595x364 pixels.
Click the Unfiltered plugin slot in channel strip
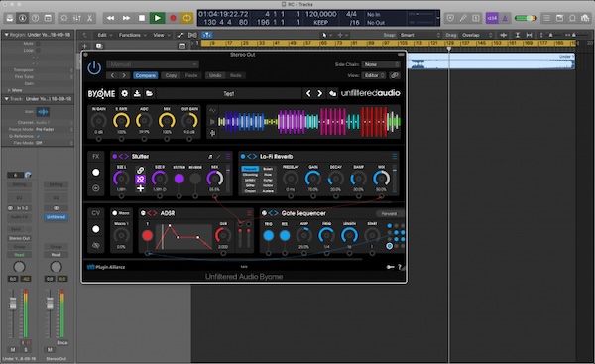pos(57,217)
